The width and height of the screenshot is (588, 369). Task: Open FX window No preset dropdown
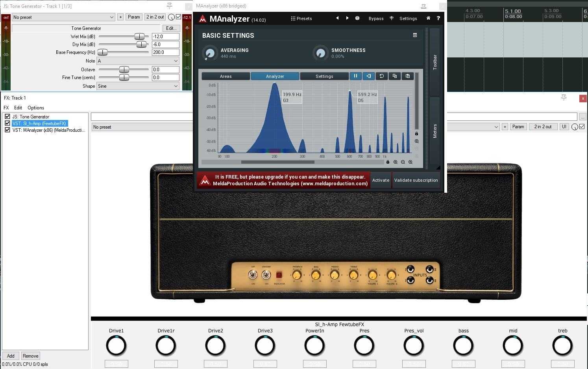[x=296, y=127]
